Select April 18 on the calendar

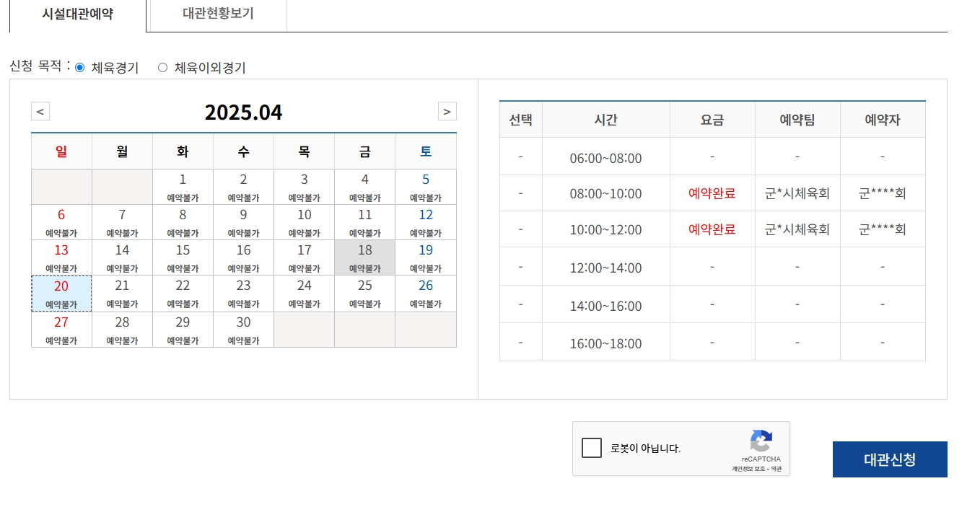365,257
